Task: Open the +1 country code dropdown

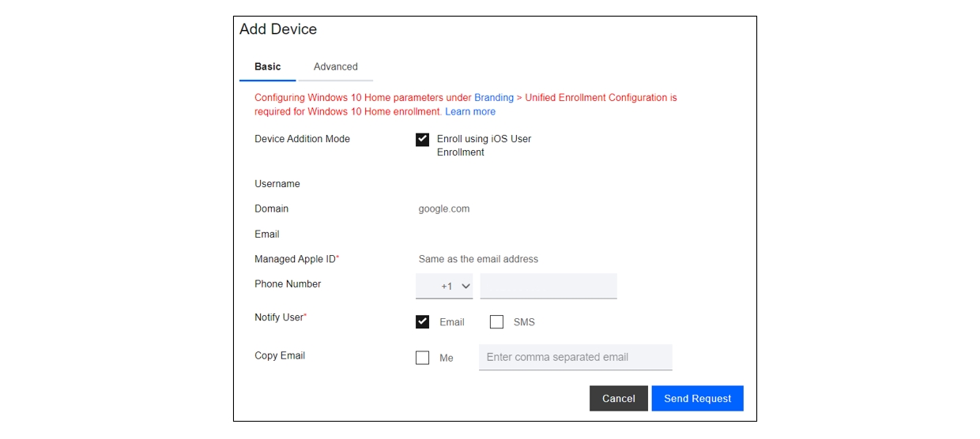Action: coord(444,286)
